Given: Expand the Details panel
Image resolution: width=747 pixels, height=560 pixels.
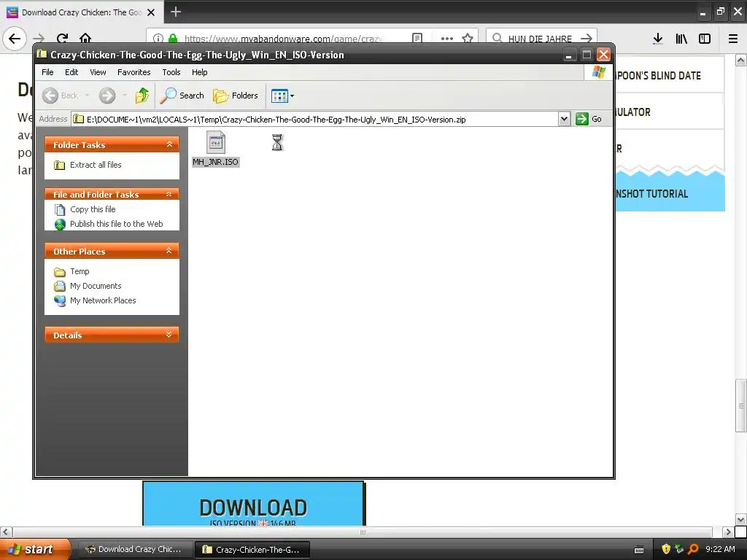Looking at the screenshot, I should click(x=169, y=335).
